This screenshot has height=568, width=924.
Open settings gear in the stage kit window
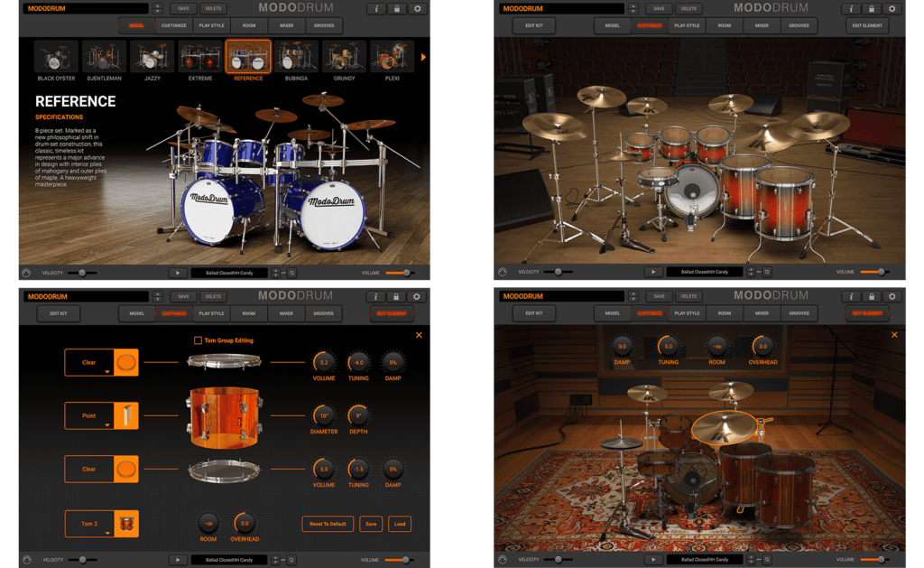click(x=892, y=9)
